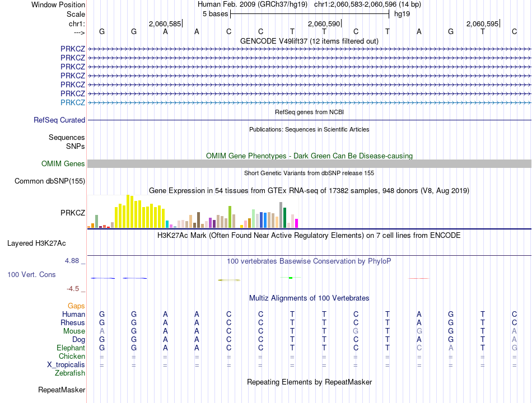Click the X_tropicalis alignment row label
This screenshot has width=532, height=403.
pyautogui.click(x=66, y=365)
